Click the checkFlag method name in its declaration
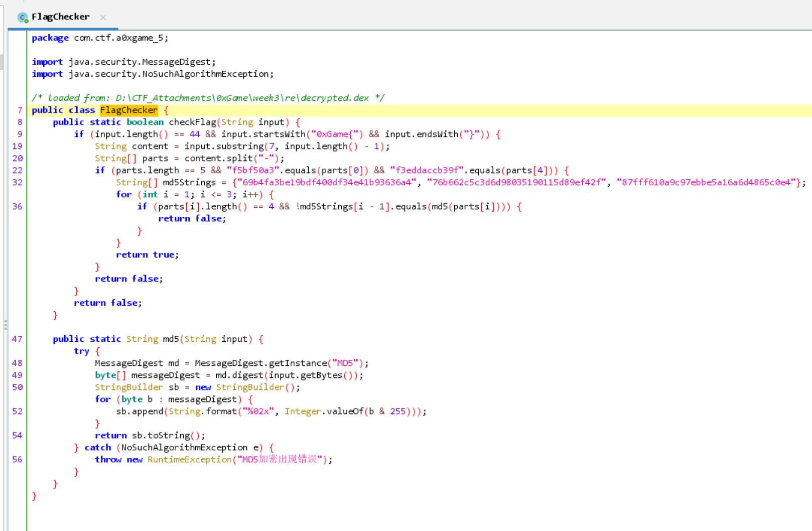 point(192,122)
